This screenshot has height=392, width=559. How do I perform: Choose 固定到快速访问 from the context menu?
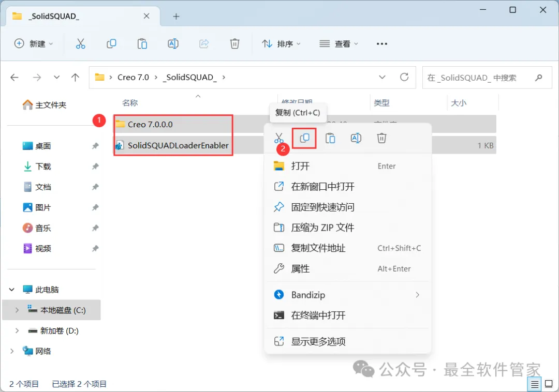point(348,207)
